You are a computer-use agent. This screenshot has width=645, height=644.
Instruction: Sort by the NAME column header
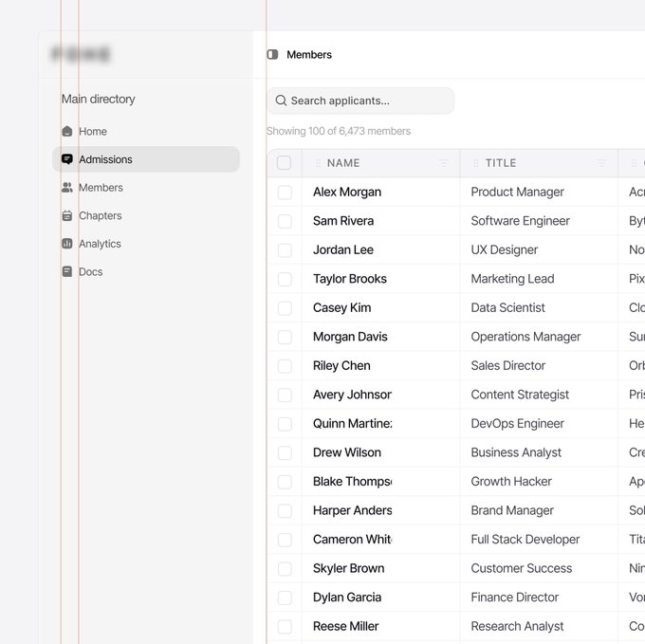pos(343,163)
